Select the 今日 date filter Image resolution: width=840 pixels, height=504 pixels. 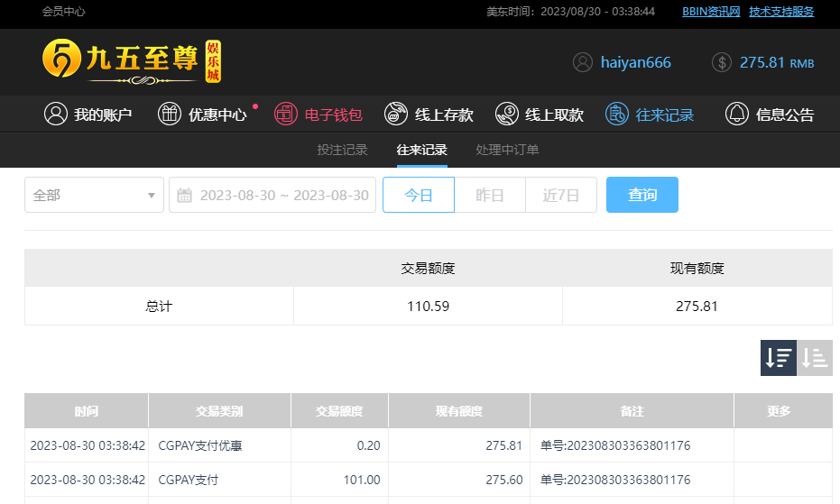click(x=419, y=195)
